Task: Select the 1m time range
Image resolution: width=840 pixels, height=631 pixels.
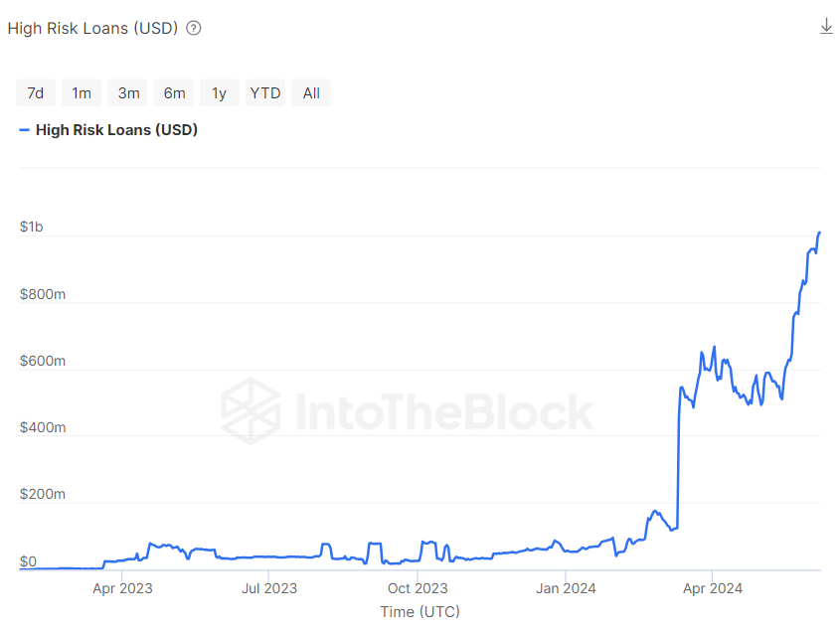Action: [x=82, y=93]
